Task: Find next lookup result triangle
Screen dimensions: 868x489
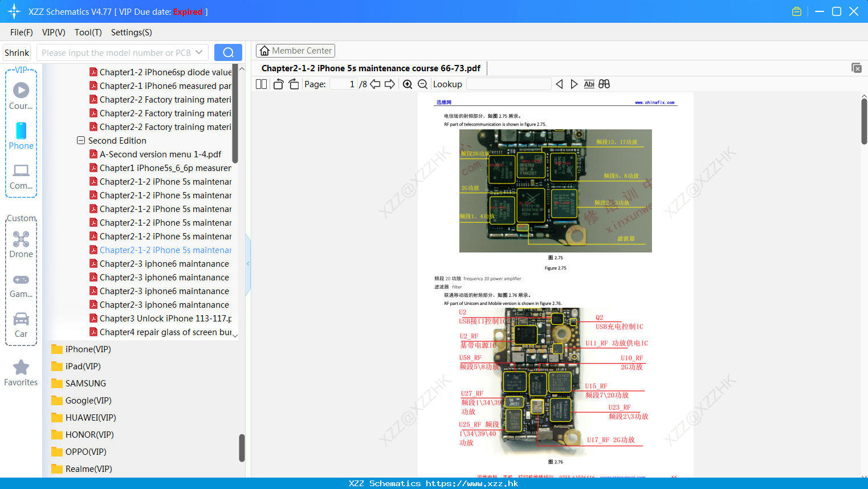Action: pyautogui.click(x=574, y=84)
